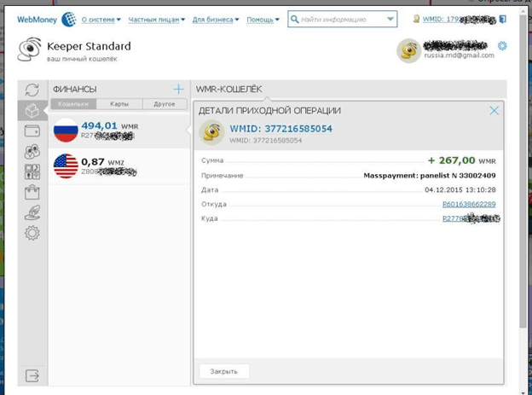Click the note 'Masspayment: panelist N 33002409'
The height and width of the screenshot is (395, 532).
tap(430, 176)
